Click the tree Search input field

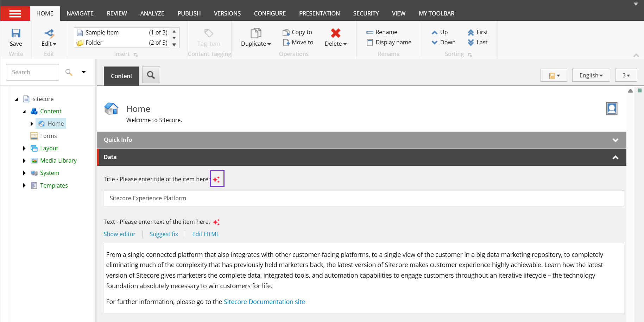(32, 72)
